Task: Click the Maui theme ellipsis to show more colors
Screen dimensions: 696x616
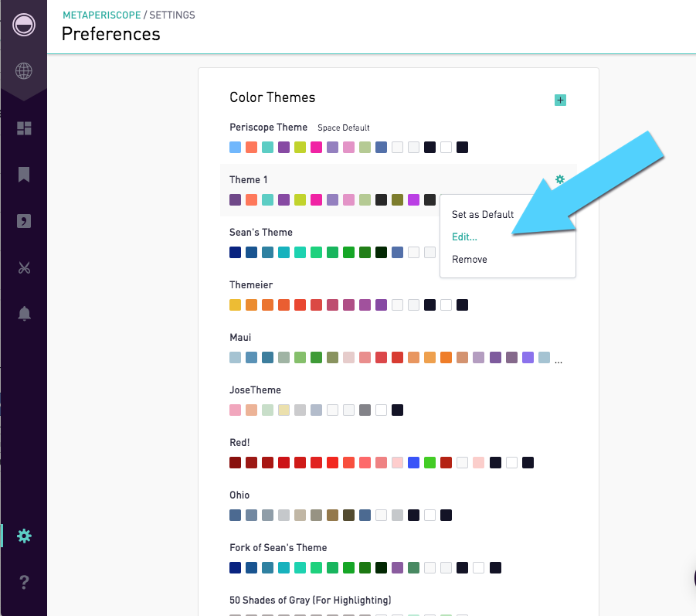Action: click(x=558, y=361)
